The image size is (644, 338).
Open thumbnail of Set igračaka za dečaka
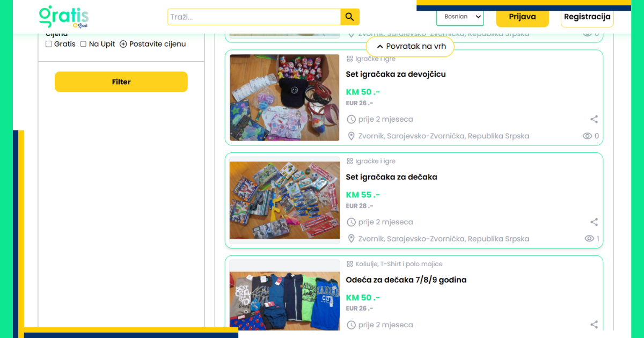284,200
